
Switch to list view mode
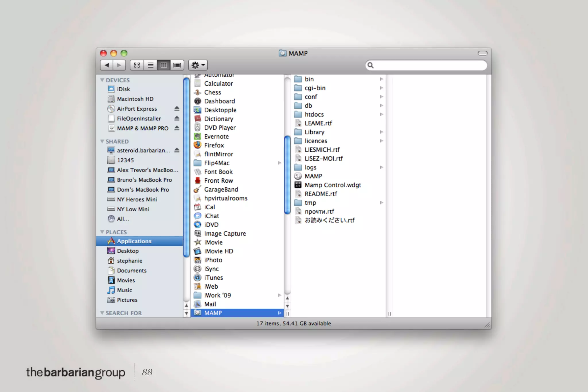tap(150, 65)
